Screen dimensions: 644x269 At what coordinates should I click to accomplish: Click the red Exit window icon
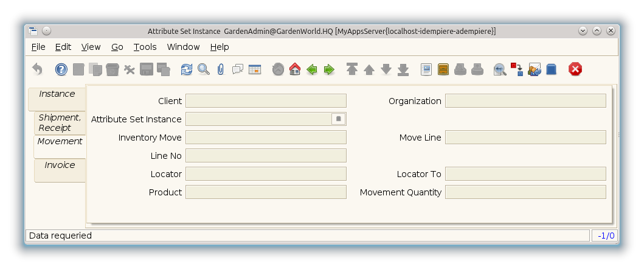[575, 69]
